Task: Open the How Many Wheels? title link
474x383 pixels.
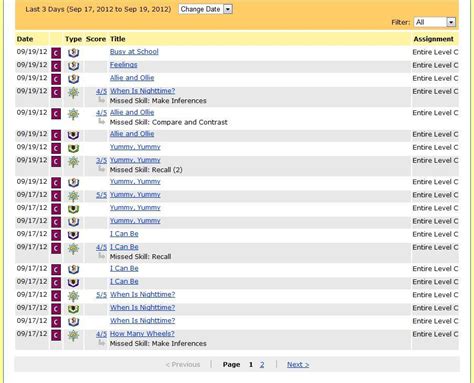Action: tap(142, 334)
